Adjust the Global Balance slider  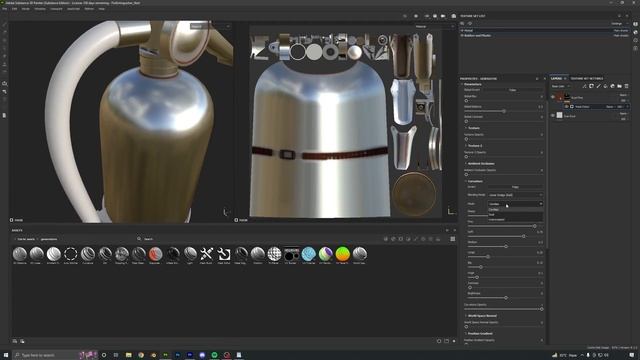504,111
